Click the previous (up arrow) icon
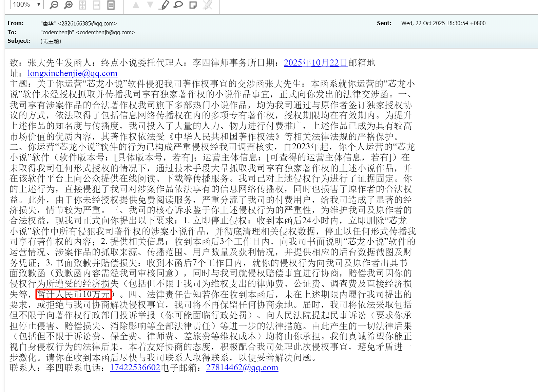The width and height of the screenshot is (538, 392). 136,5
